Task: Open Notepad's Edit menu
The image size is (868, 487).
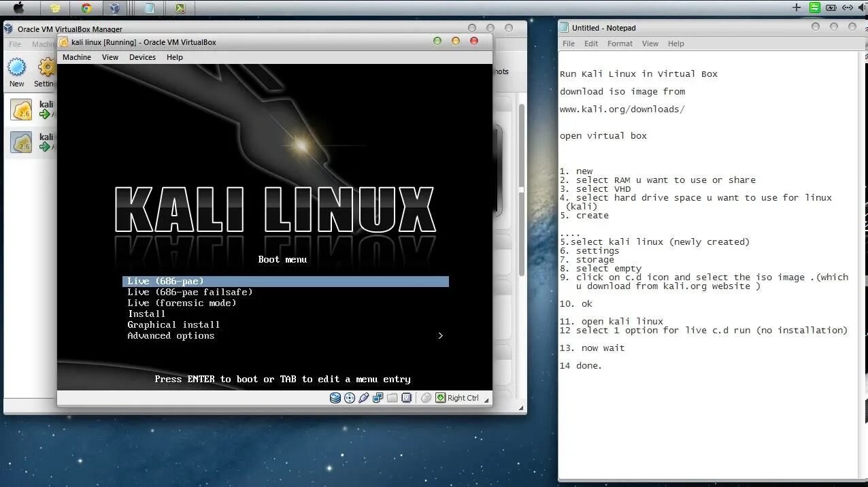Action: coord(591,44)
